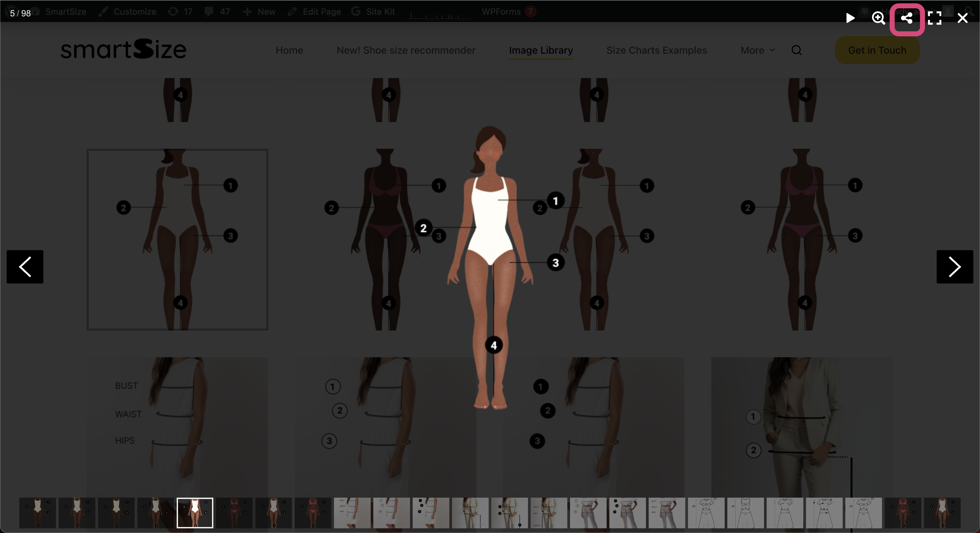This screenshot has height=533, width=980.
Task: Click Edit Page in the dimmed admin bar
Action: click(314, 11)
